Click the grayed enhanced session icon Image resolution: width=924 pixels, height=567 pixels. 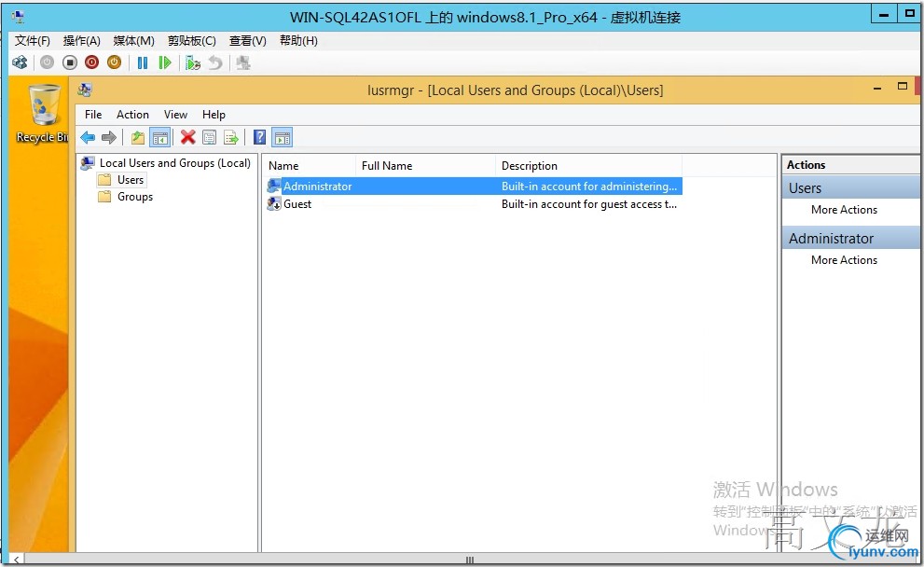click(x=242, y=62)
